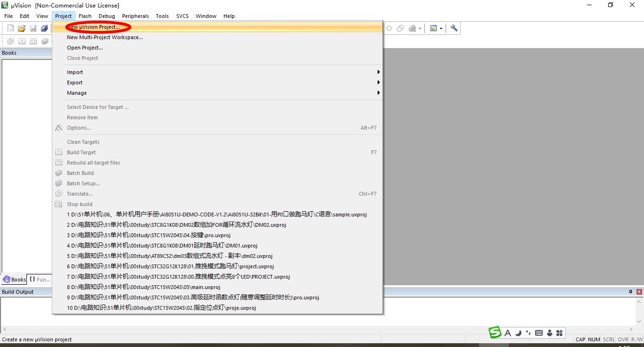
Task: Click the Sogou input method logo
Action: pos(495,332)
